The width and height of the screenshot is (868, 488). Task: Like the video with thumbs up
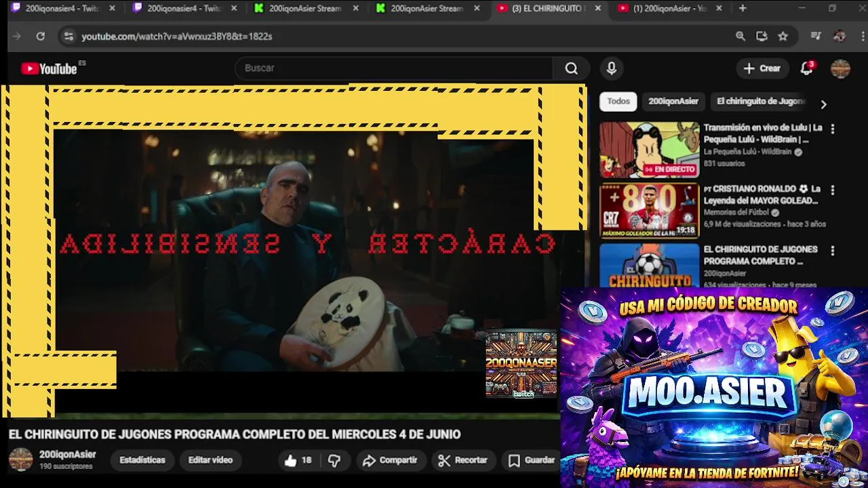[298, 460]
